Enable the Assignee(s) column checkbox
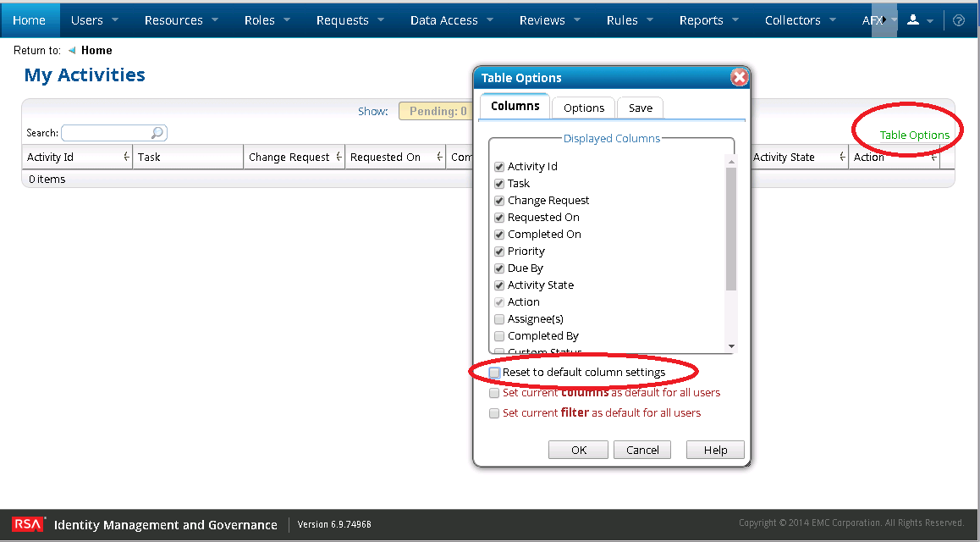980x542 pixels. (499, 319)
